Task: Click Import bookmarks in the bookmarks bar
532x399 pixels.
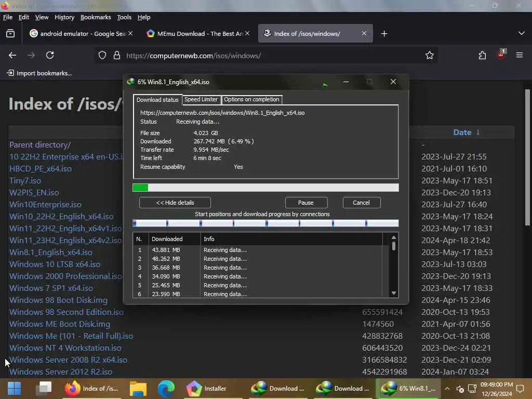Action: [39, 73]
